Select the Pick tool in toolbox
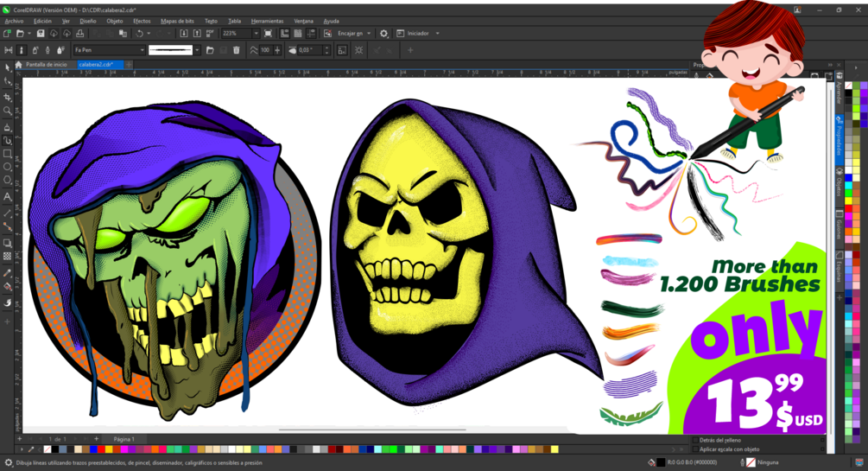 tap(7, 67)
